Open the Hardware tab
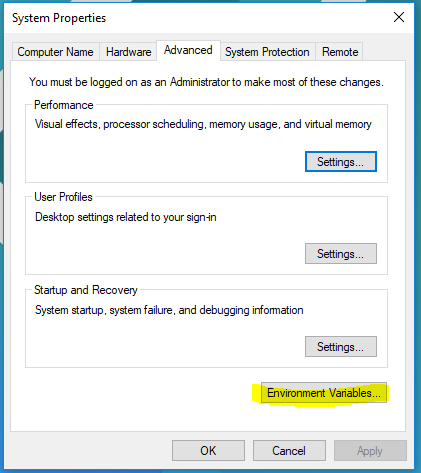421x473 pixels. coord(128,52)
